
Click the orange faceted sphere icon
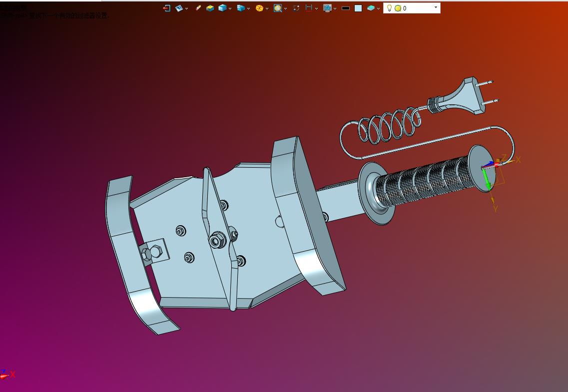pos(259,8)
